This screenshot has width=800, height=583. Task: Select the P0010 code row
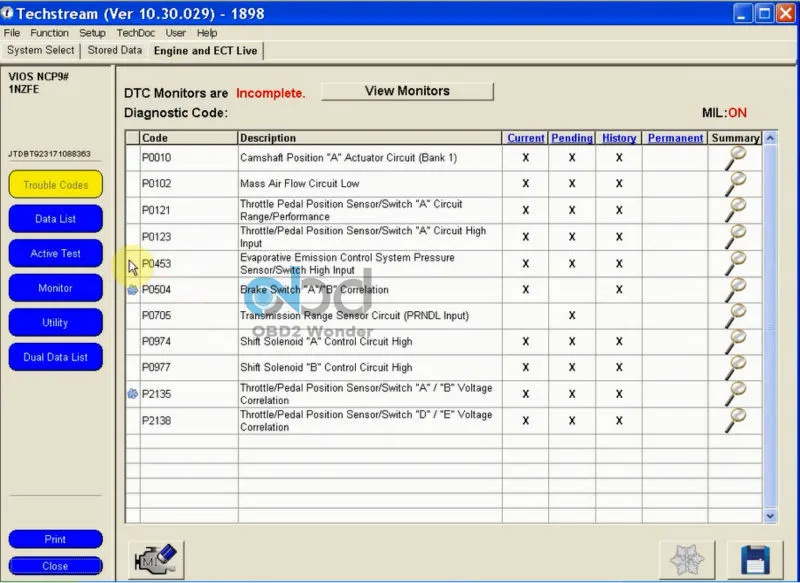tap(443, 158)
